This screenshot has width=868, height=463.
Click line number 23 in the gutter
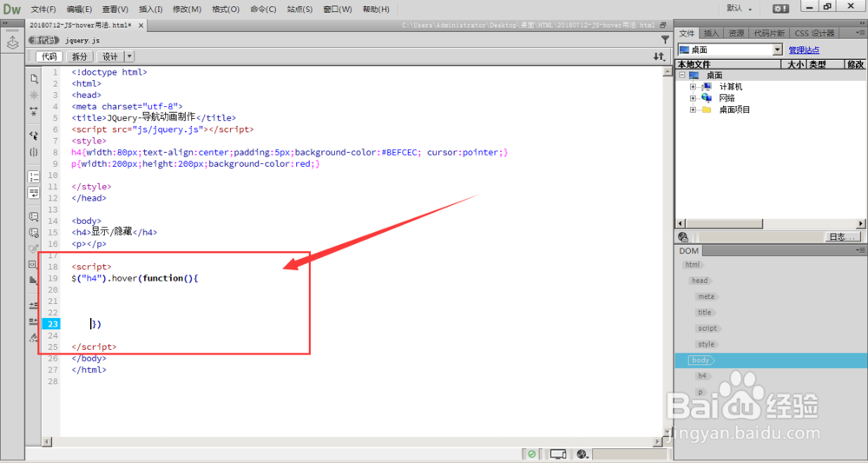click(53, 324)
